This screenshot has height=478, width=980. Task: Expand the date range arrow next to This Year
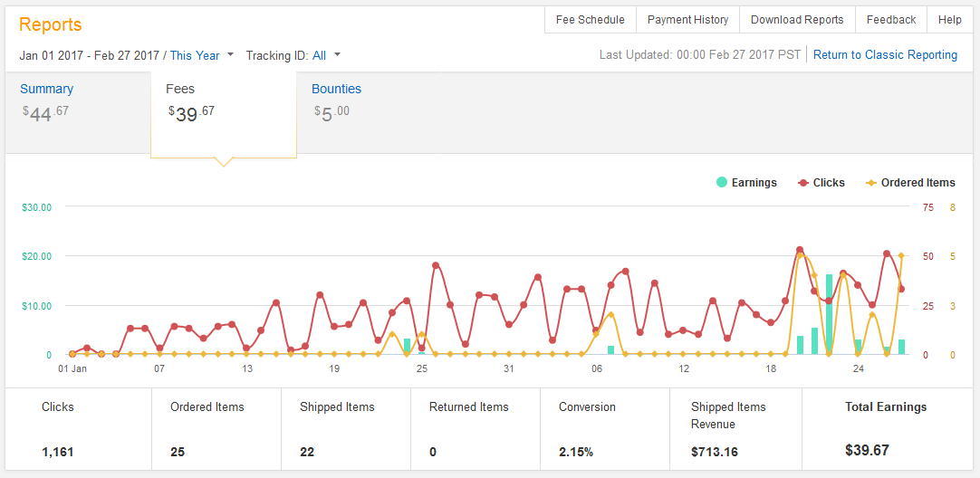click(x=231, y=55)
